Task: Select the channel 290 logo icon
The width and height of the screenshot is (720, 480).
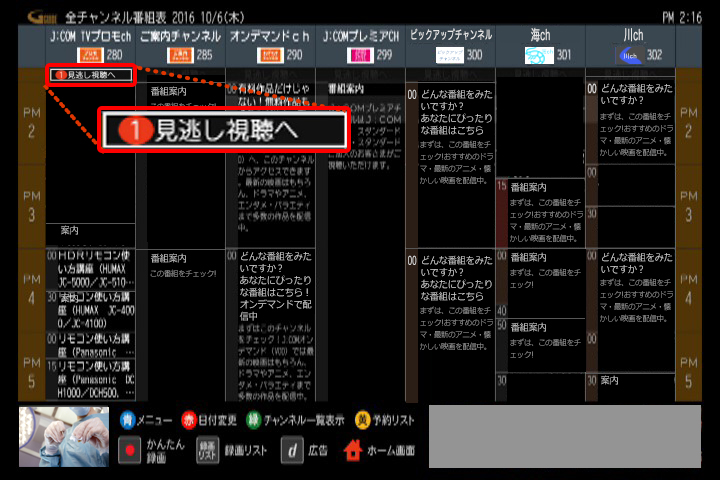Action: [x=270, y=55]
